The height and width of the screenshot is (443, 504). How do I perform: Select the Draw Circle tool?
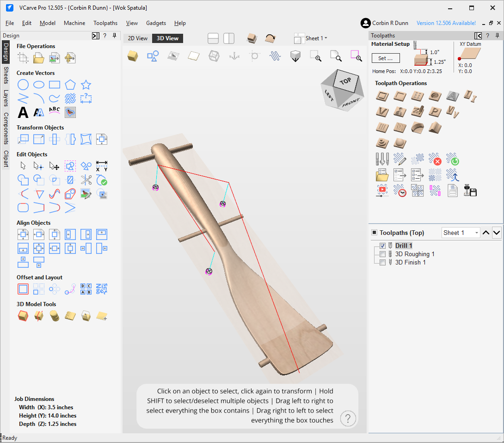pos(23,85)
